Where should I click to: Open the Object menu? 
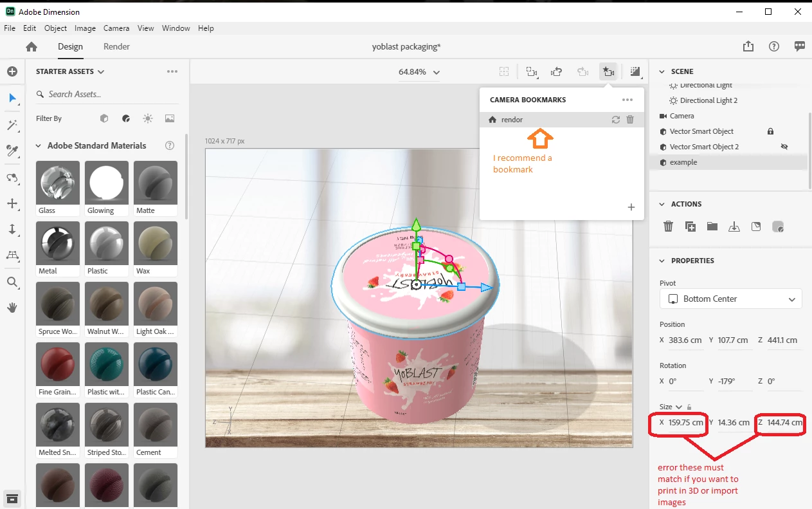[x=55, y=28]
